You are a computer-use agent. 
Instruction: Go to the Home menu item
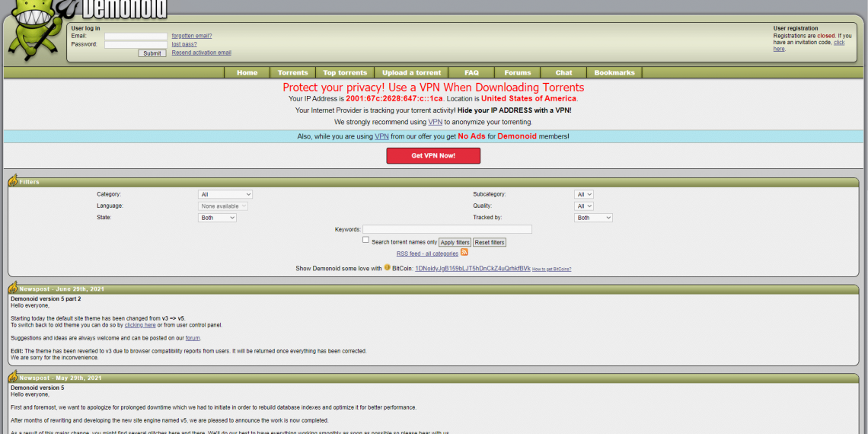click(247, 72)
